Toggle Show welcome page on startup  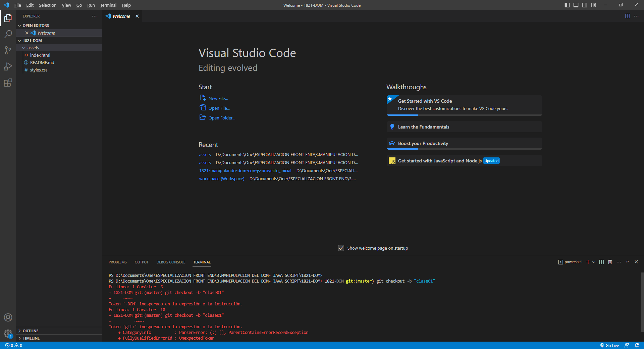[x=341, y=248]
